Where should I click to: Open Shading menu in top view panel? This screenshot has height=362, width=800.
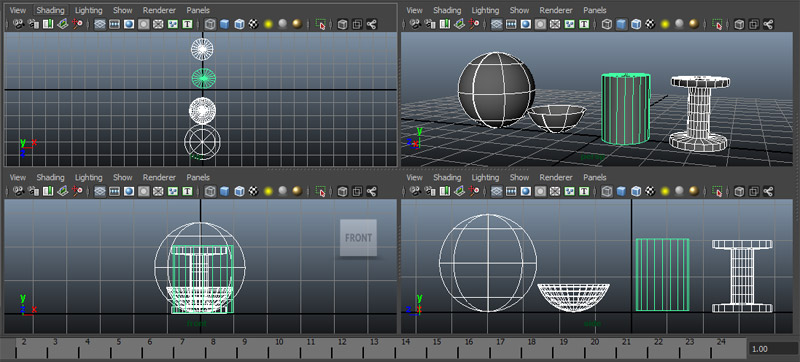coord(51,10)
